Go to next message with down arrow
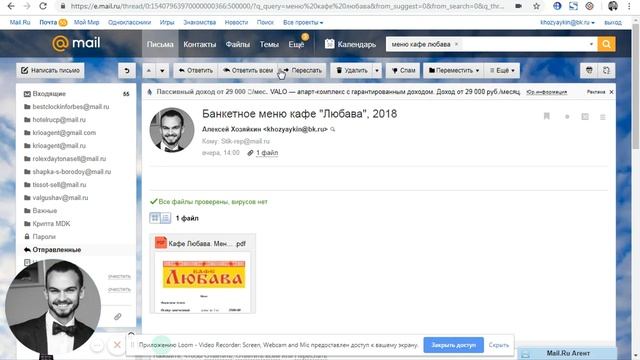The image size is (640, 360). (x=162, y=71)
